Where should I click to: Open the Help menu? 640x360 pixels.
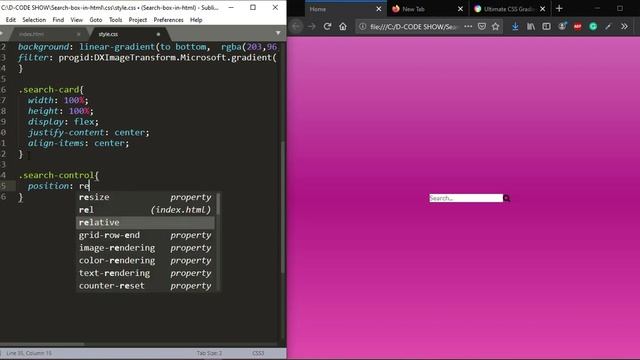click(196, 20)
